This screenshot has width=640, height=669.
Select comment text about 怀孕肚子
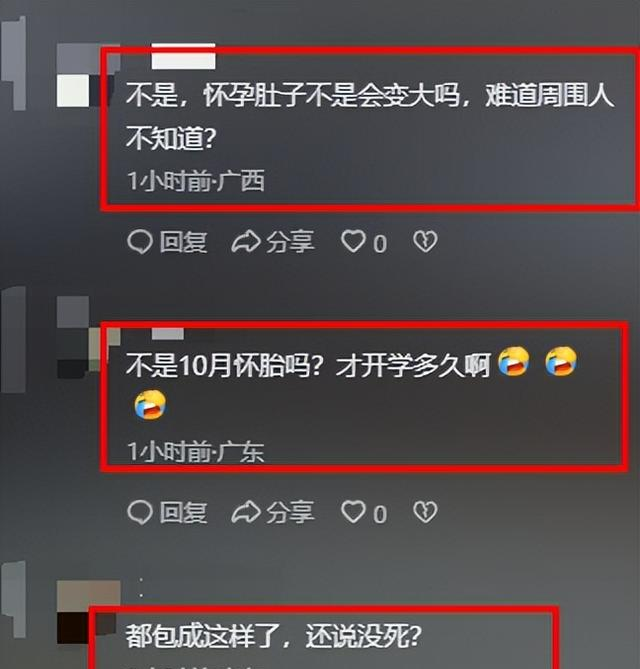click(x=369, y=116)
